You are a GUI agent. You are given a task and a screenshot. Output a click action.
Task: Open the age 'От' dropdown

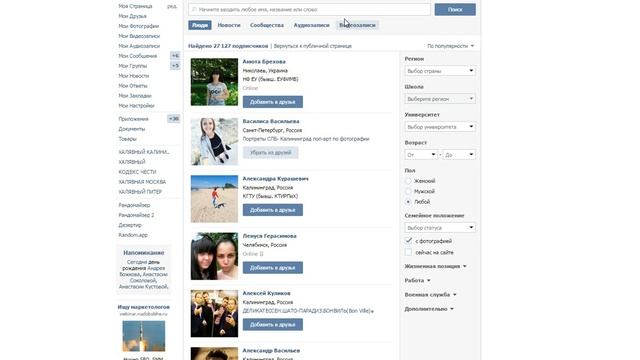(421, 155)
